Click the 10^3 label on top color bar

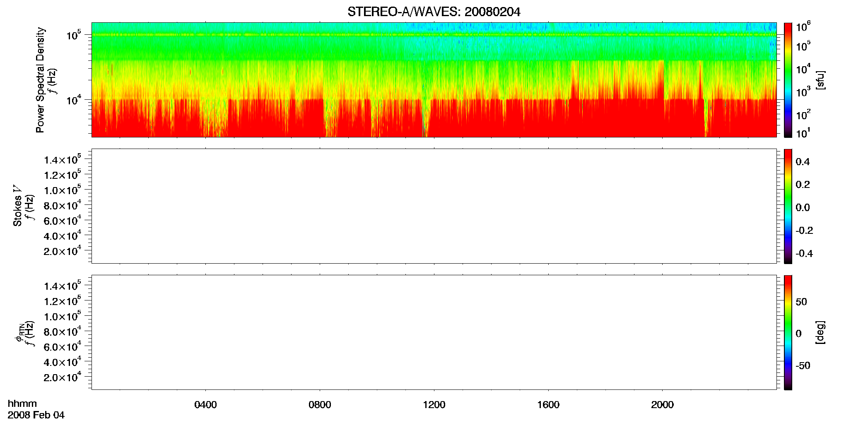point(803,92)
